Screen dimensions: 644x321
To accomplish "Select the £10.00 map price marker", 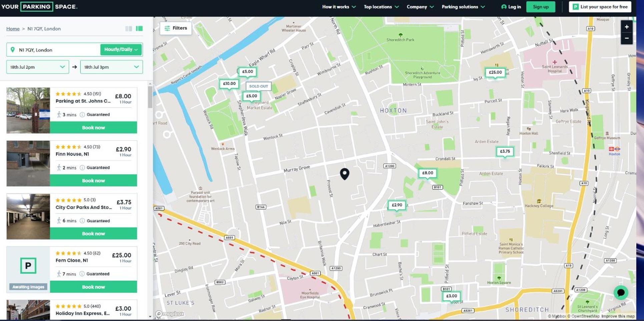I will click(229, 84).
